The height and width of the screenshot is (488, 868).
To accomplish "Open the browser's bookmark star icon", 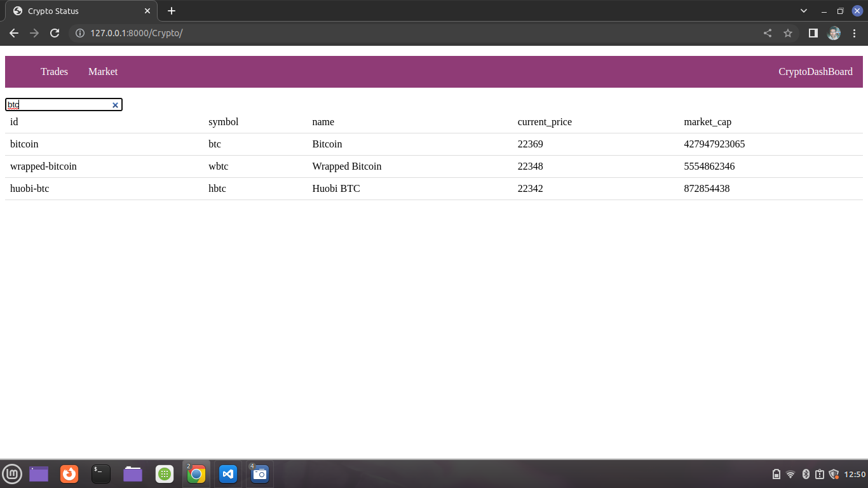I will 787,33.
